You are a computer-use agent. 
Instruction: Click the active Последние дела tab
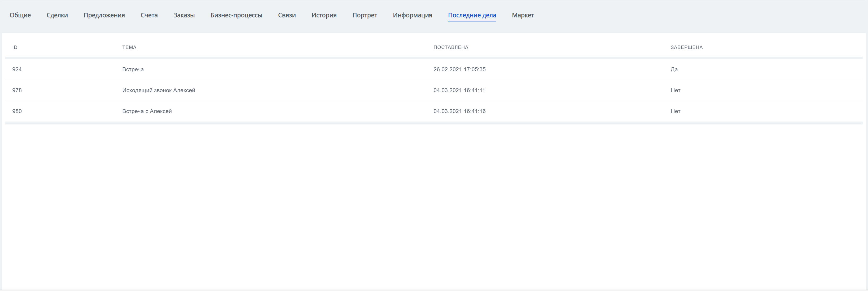click(472, 15)
